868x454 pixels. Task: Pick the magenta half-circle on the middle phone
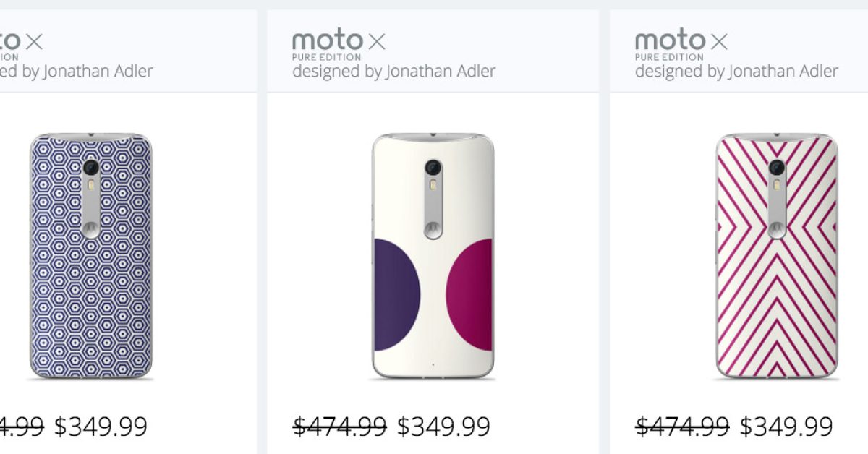point(472,294)
